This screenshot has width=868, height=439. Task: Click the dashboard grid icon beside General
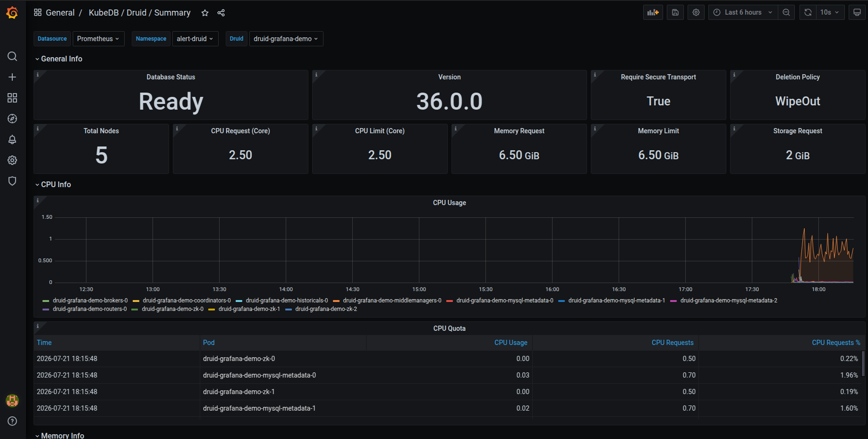(x=38, y=12)
